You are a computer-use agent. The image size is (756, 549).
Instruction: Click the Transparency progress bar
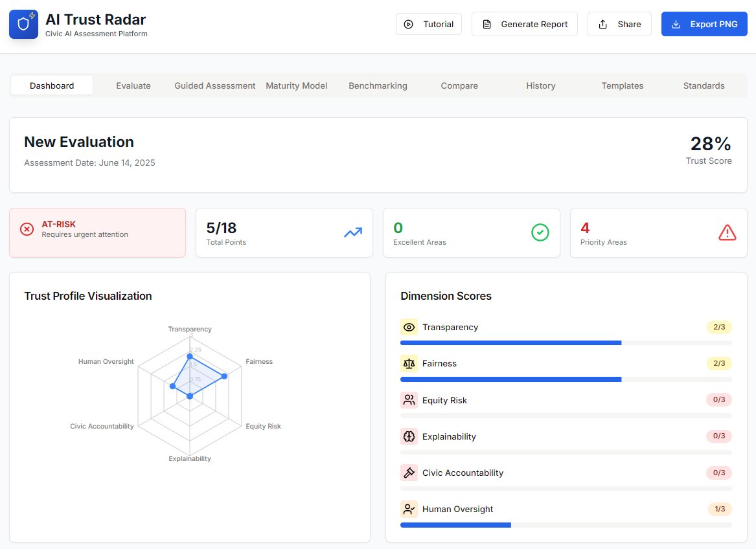566,342
